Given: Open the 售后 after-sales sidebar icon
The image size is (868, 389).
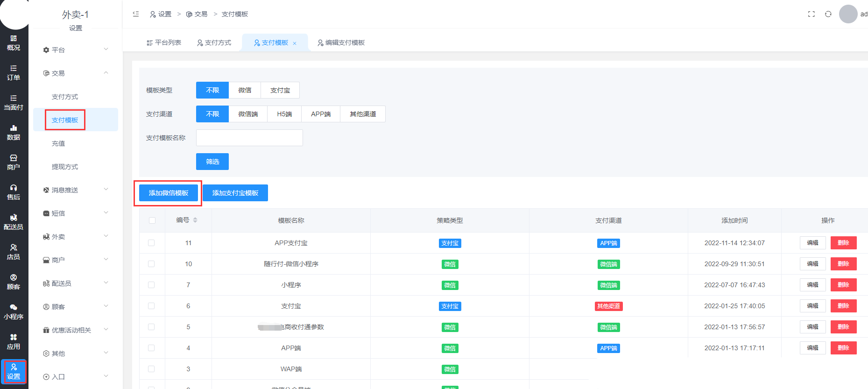Looking at the screenshot, I should tap(14, 192).
